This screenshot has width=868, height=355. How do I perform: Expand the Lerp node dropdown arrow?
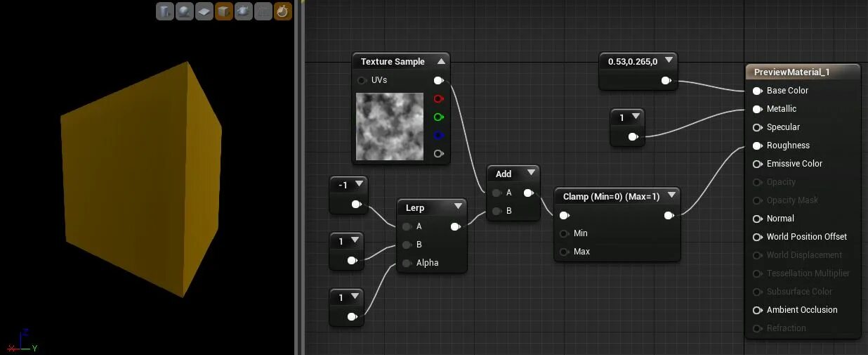(x=458, y=207)
